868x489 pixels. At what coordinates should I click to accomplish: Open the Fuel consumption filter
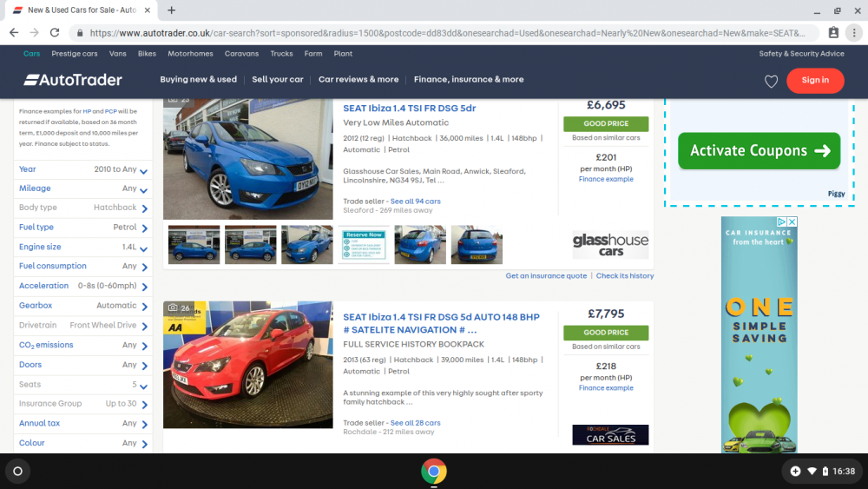82,267
